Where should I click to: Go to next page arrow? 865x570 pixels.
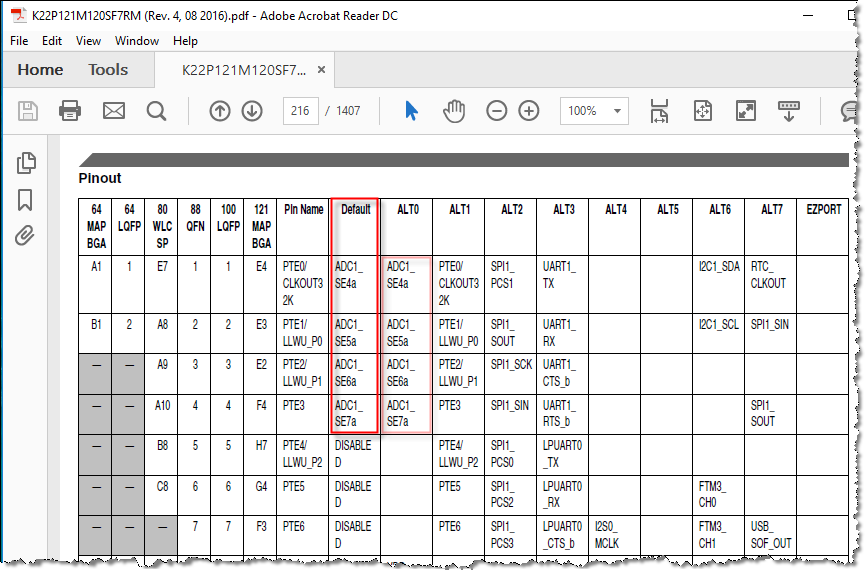tap(252, 111)
